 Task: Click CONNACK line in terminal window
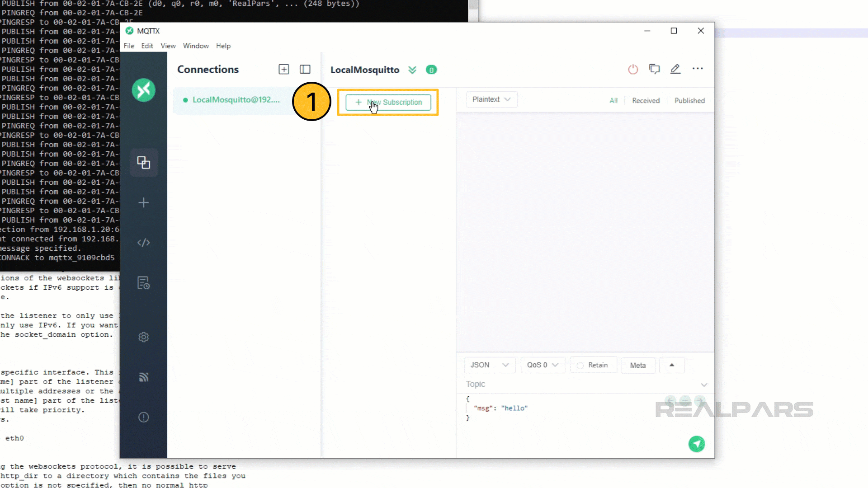click(x=57, y=258)
